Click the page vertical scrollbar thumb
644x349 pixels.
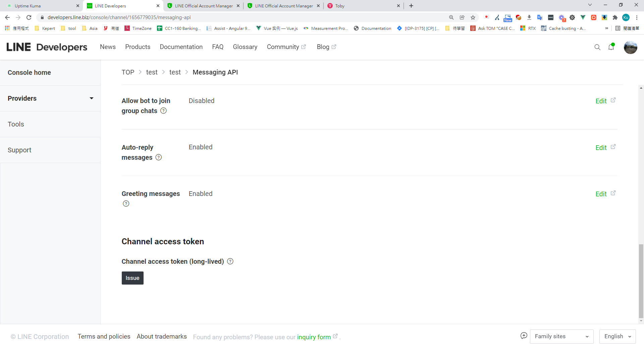pos(641,281)
